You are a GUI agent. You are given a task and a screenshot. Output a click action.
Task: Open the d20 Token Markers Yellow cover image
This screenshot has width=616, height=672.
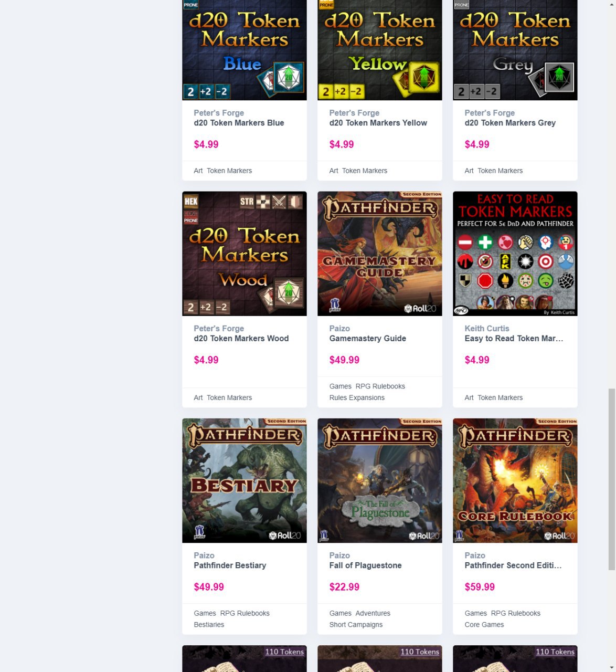[379, 50]
